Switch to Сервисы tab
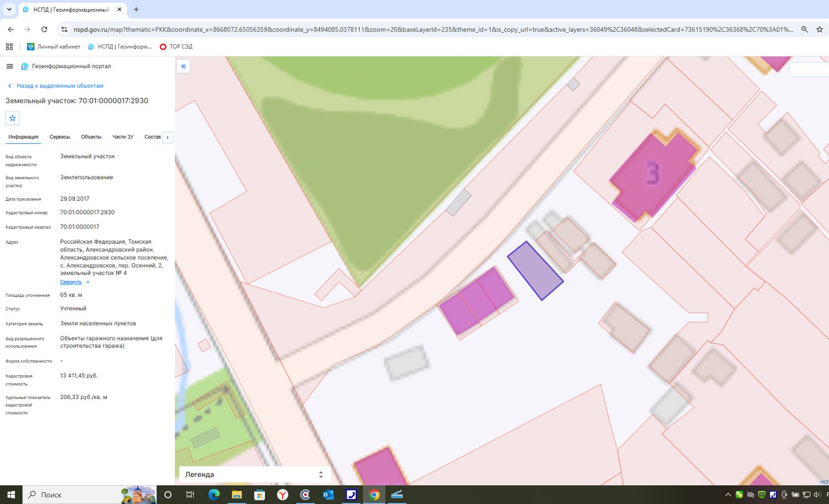The image size is (829, 504). point(60,137)
